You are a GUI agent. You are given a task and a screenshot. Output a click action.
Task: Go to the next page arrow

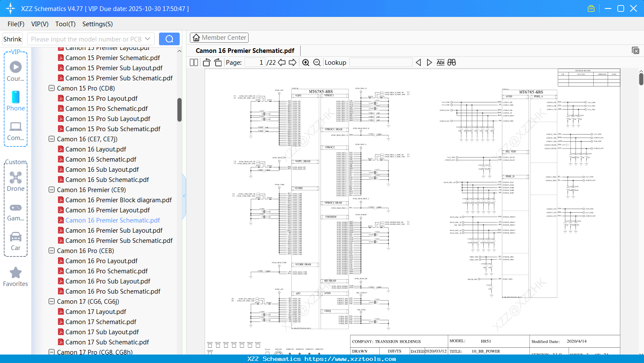tap(293, 62)
